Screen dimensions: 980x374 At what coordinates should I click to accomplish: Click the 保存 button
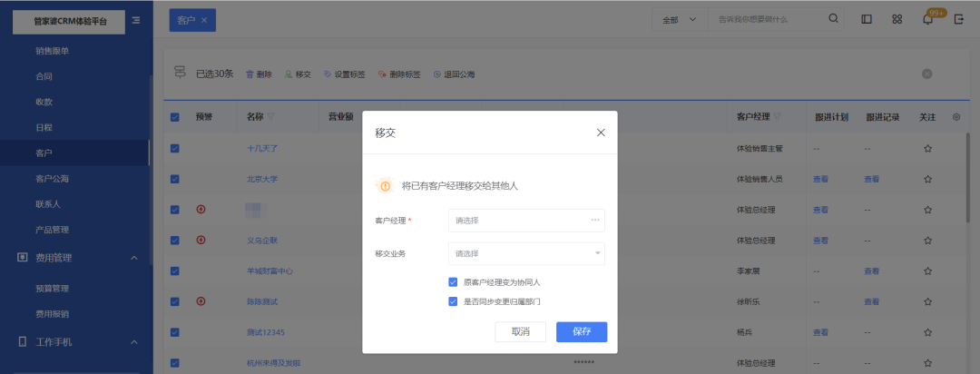click(581, 331)
